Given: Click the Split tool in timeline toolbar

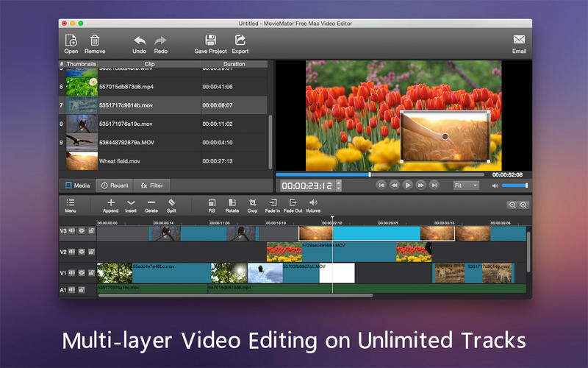Looking at the screenshot, I should 171,202.
